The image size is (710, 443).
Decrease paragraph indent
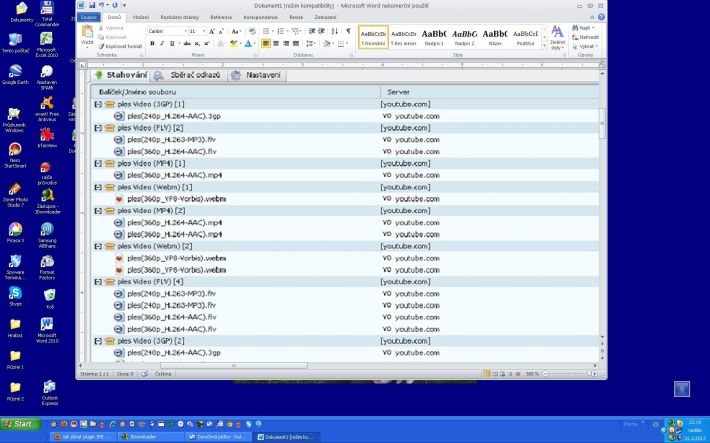pos(312,31)
